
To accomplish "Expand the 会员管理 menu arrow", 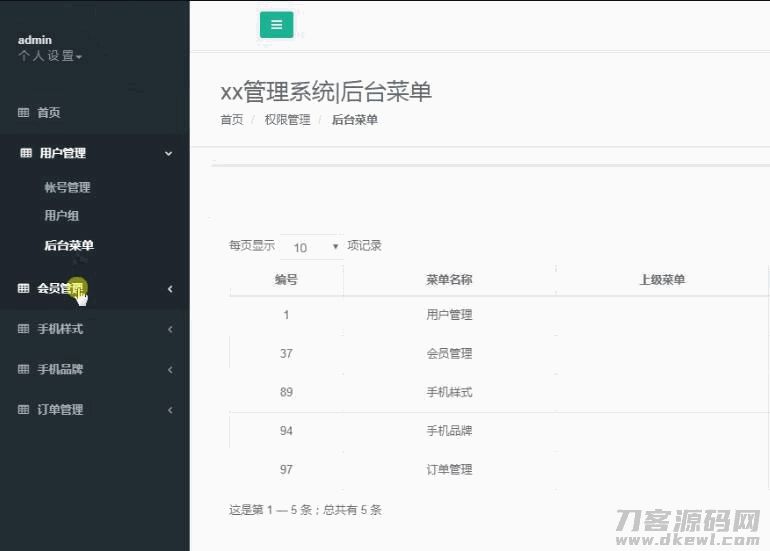I will click(170, 289).
